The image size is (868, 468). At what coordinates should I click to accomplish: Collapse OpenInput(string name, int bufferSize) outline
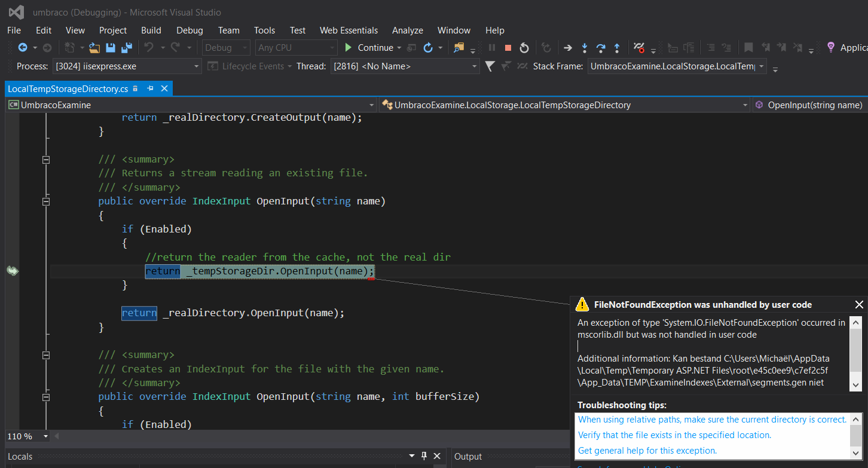tap(46, 397)
